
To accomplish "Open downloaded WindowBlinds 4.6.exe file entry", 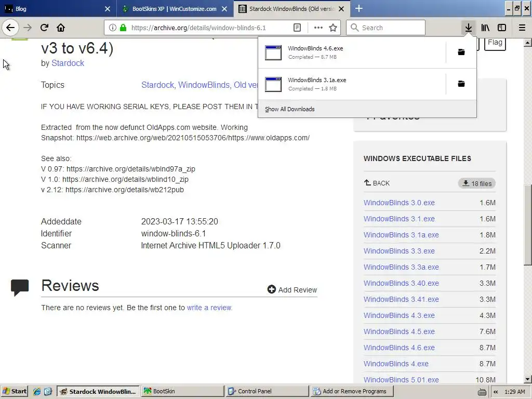I will click(x=352, y=52).
